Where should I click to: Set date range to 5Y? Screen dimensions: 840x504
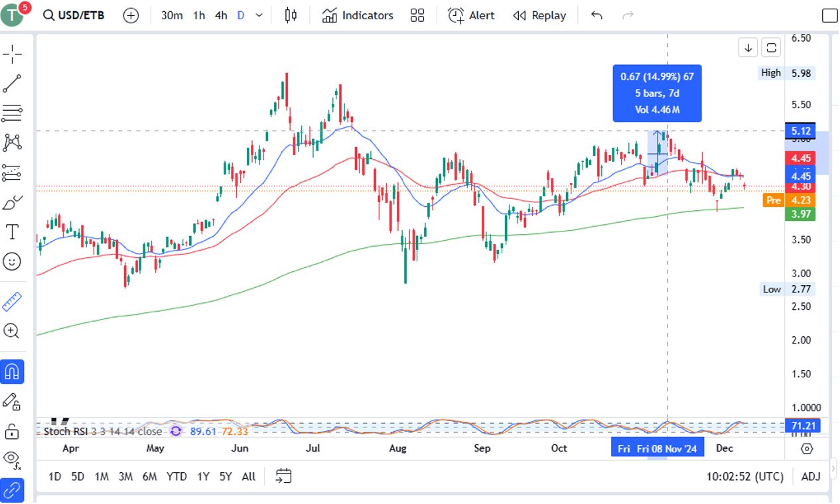pyautogui.click(x=226, y=476)
